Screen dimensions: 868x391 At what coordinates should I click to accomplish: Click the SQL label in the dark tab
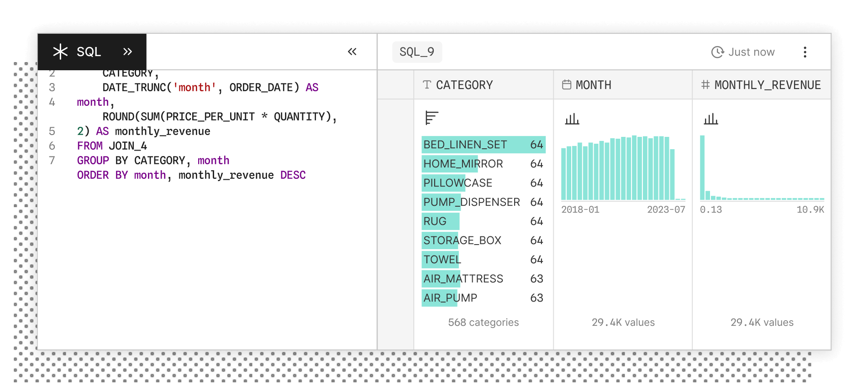pyautogui.click(x=89, y=52)
